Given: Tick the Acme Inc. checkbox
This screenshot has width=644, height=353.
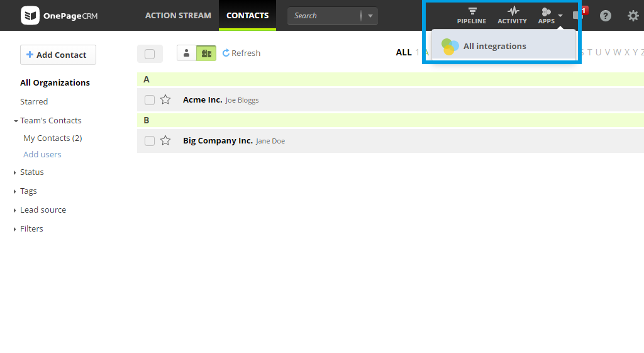Looking at the screenshot, I should click(150, 100).
